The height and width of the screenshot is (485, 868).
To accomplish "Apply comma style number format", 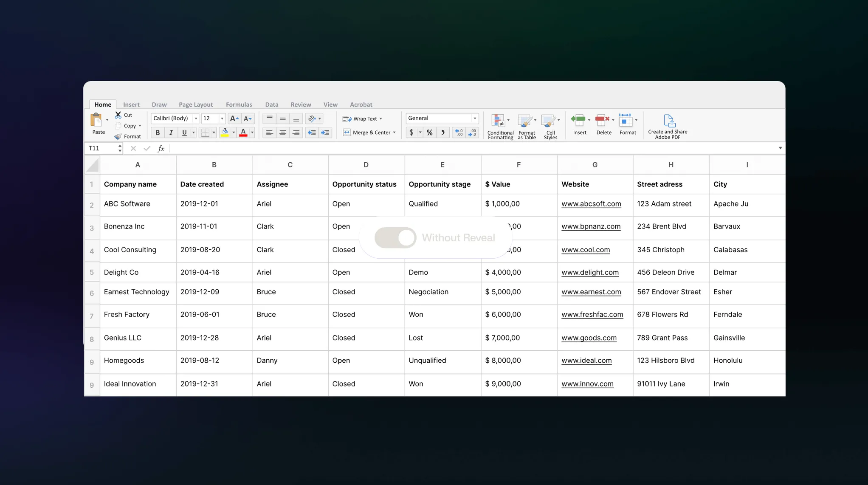I will coord(443,133).
